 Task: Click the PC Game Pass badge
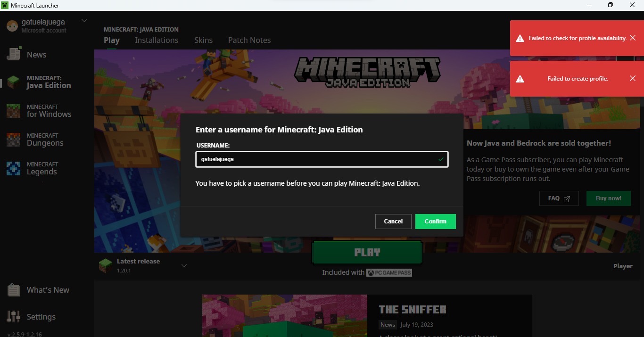point(389,272)
